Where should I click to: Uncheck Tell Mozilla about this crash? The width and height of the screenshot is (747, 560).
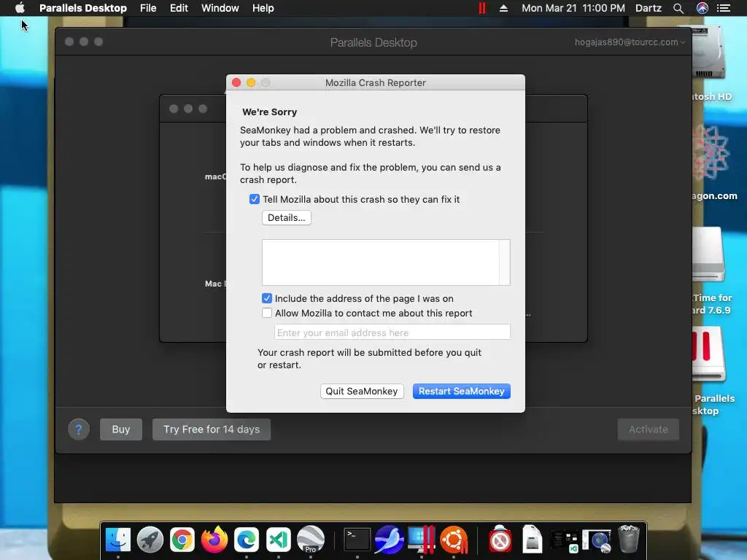[x=255, y=199]
